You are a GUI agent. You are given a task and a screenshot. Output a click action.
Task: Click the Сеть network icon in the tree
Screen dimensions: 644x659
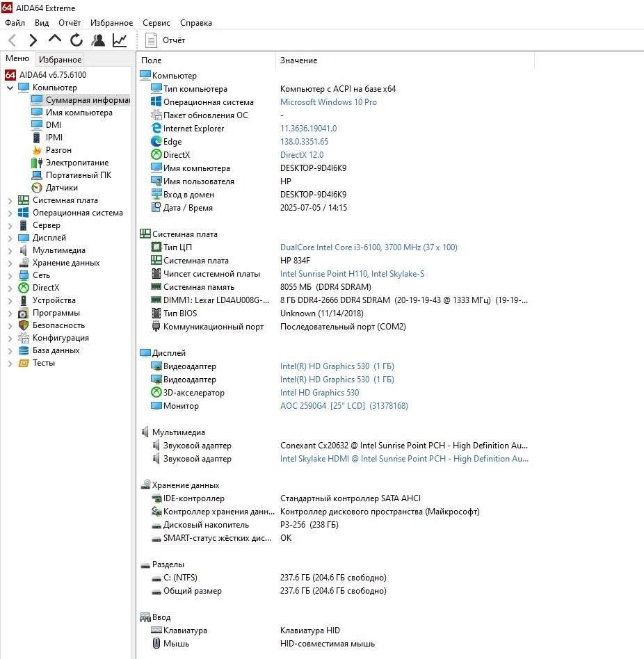pos(24,275)
